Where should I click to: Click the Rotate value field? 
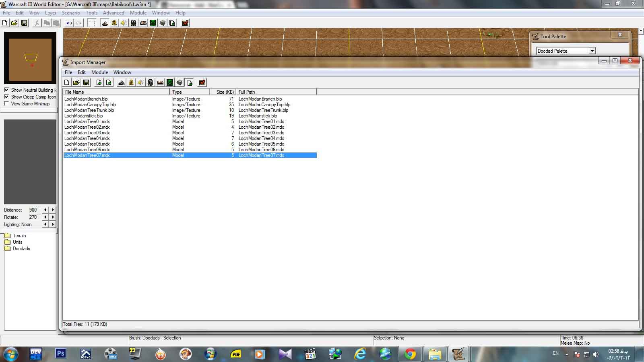34,217
